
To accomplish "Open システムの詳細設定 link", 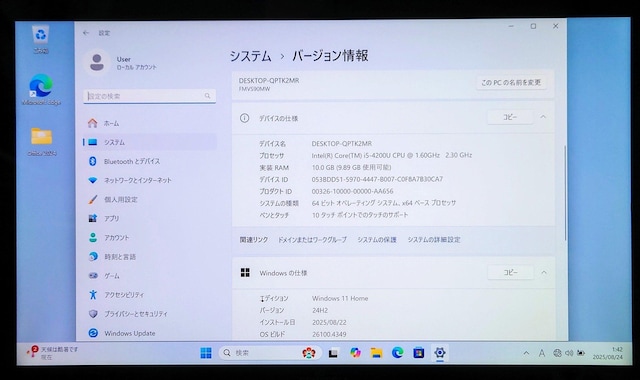I will [x=434, y=240].
